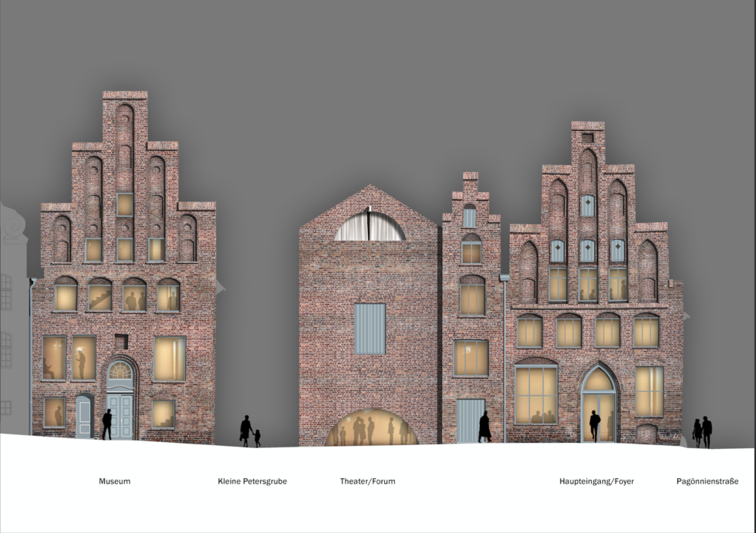Select the adult and child silhouettes walking
This screenshot has height=533, width=756.
(x=249, y=431)
